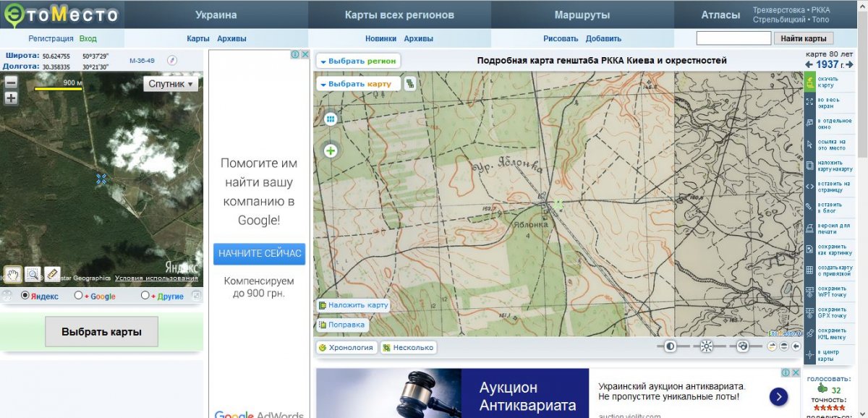868x418 pixels.
Task: Focus the map search input field
Action: (733, 38)
